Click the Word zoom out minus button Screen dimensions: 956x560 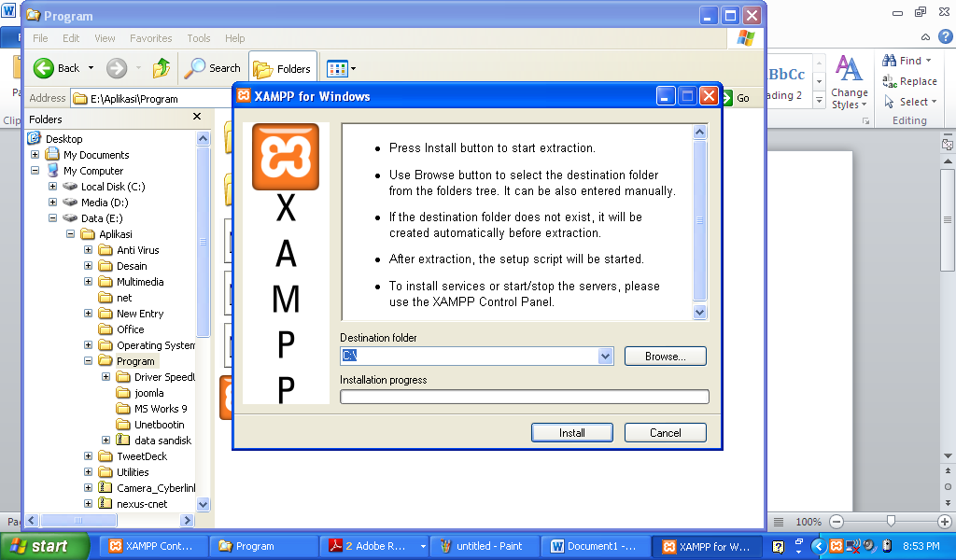836,522
